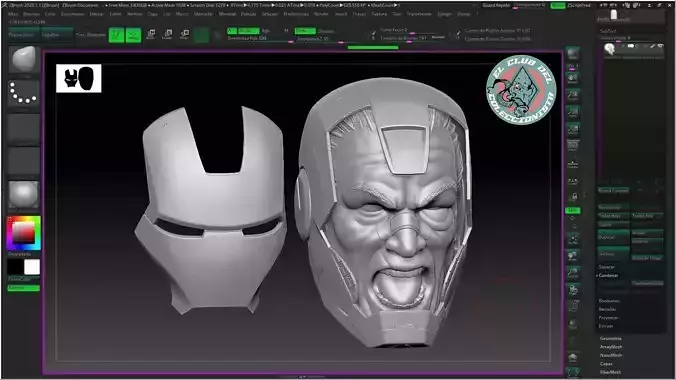This screenshot has height=380, width=676.
Task: Expand the Extraer section
Action: point(606,326)
